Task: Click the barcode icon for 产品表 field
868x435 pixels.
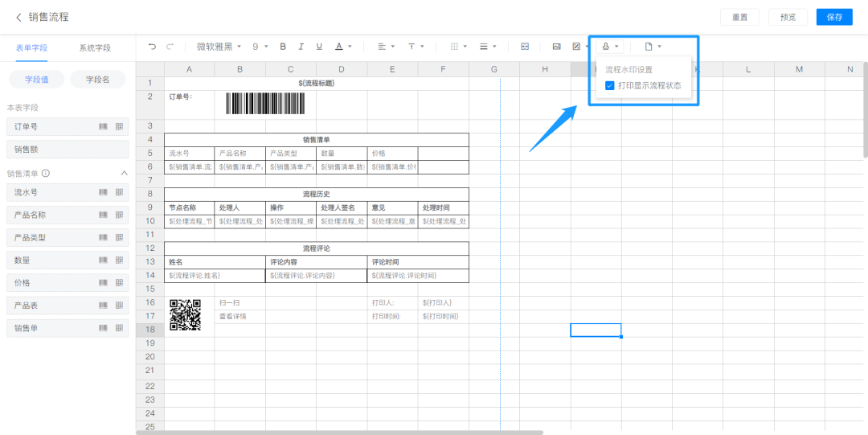Action: pyautogui.click(x=104, y=306)
